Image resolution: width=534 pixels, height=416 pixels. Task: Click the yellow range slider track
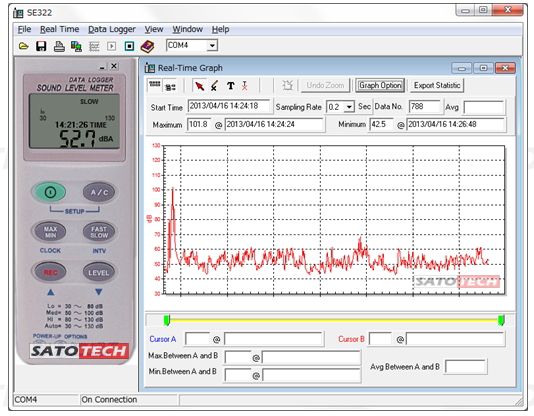point(334,320)
